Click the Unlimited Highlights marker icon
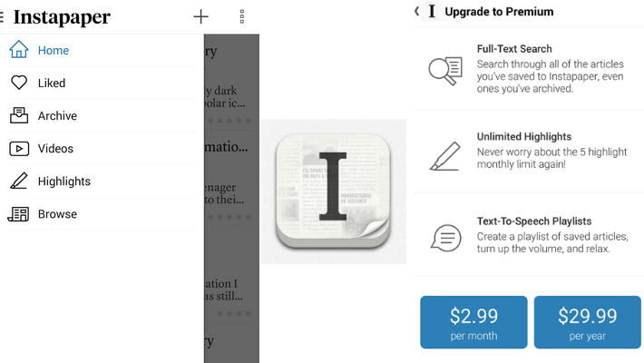This screenshot has height=363, width=644. (445, 153)
